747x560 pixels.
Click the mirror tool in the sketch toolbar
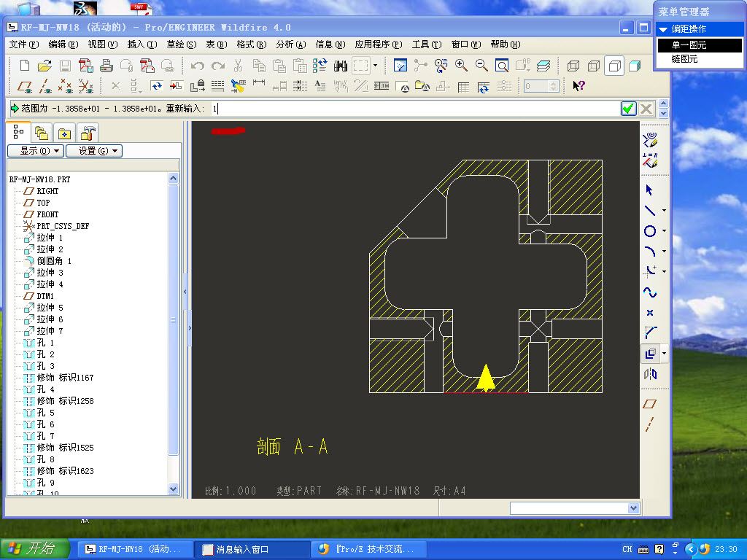coord(650,374)
